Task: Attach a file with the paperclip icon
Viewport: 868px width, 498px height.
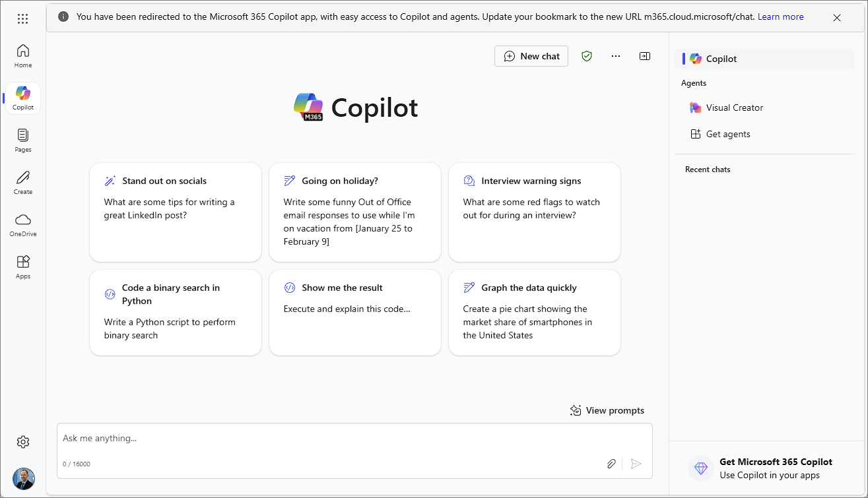Action: pyautogui.click(x=611, y=464)
